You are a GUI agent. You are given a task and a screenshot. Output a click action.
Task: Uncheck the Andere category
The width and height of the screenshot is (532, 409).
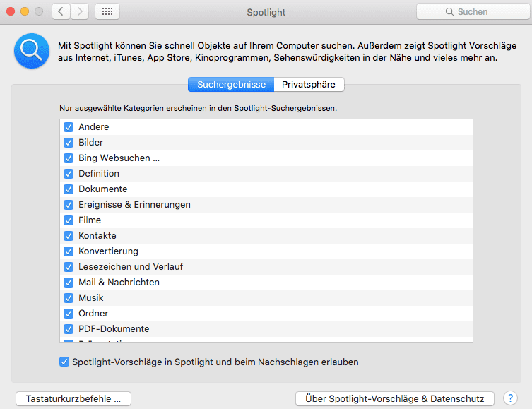click(x=69, y=127)
